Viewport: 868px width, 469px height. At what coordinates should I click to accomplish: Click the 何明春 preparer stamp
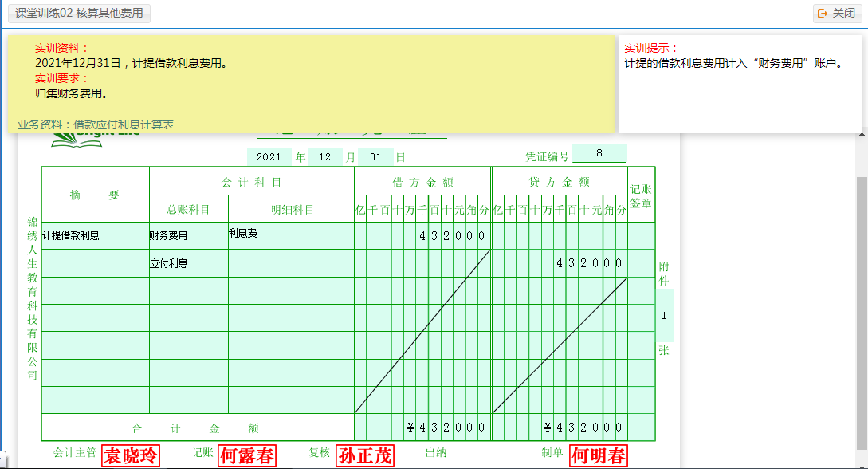599,455
